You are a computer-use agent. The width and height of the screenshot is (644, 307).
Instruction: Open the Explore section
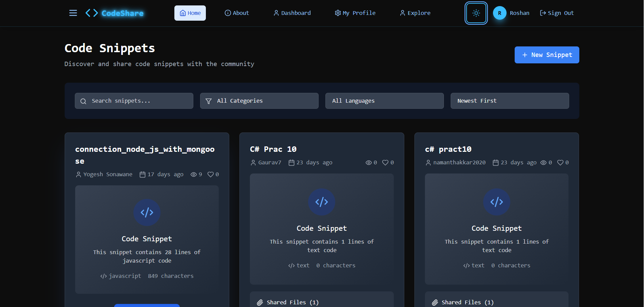pyautogui.click(x=415, y=13)
